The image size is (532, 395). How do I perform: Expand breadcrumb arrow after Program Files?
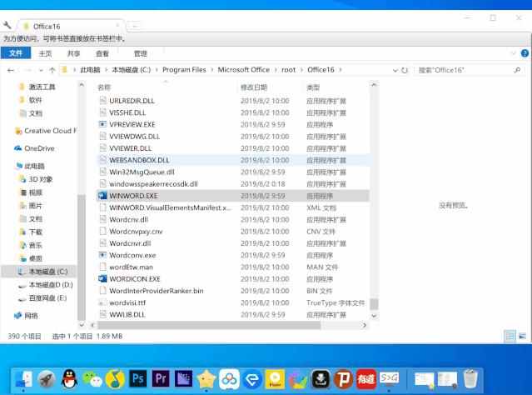click(x=212, y=70)
